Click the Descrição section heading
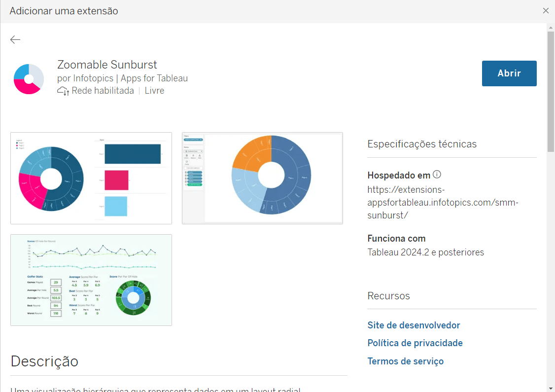The height and width of the screenshot is (392, 555). point(44,361)
